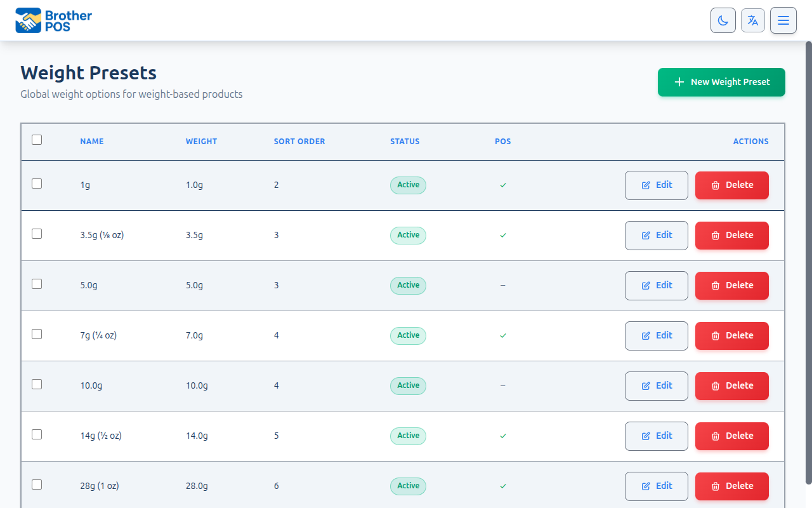Click the trash icon on the 3.5g Delete button
This screenshot has height=508, width=812.
[x=714, y=235]
